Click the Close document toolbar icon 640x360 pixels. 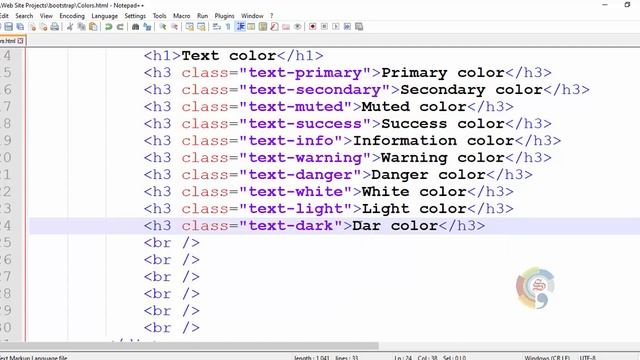click(x=32, y=27)
